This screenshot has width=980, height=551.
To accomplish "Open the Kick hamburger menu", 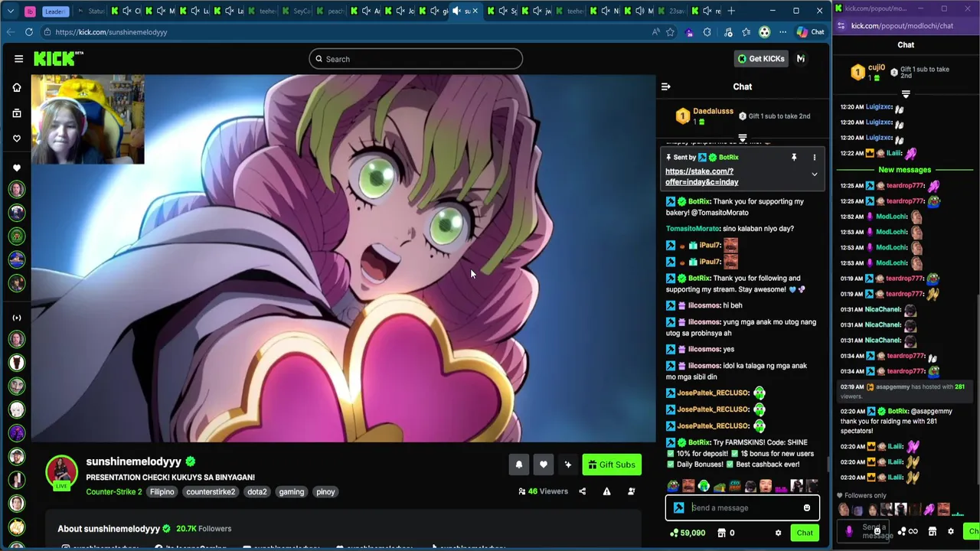I will pyautogui.click(x=18, y=59).
